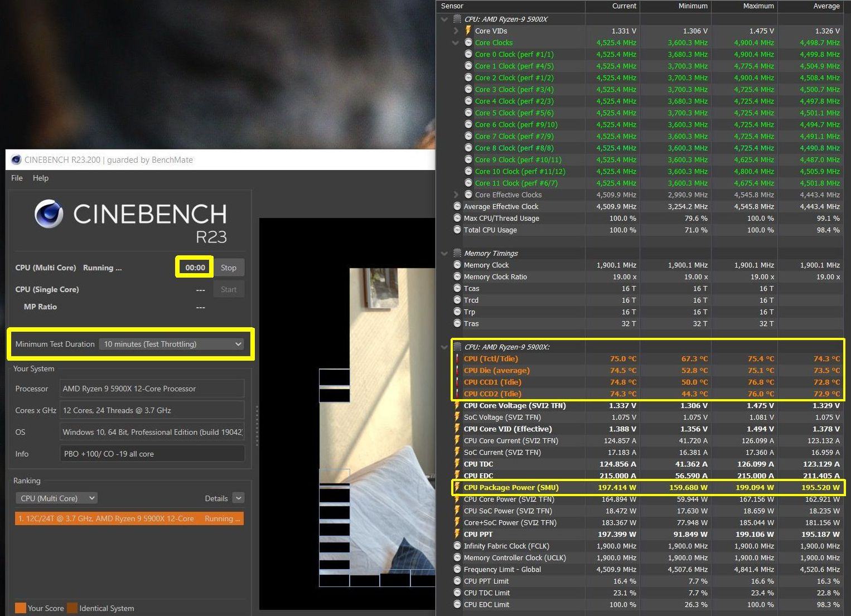This screenshot has width=851, height=616.
Task: Click the Average Effective Clock icon
Action: click(457, 206)
